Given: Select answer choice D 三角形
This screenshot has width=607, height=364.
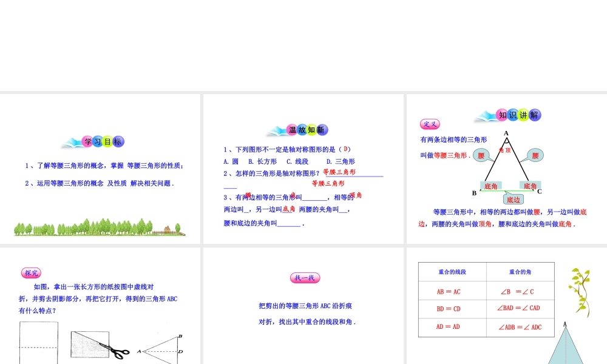Looking at the screenshot, I should click(342, 161).
